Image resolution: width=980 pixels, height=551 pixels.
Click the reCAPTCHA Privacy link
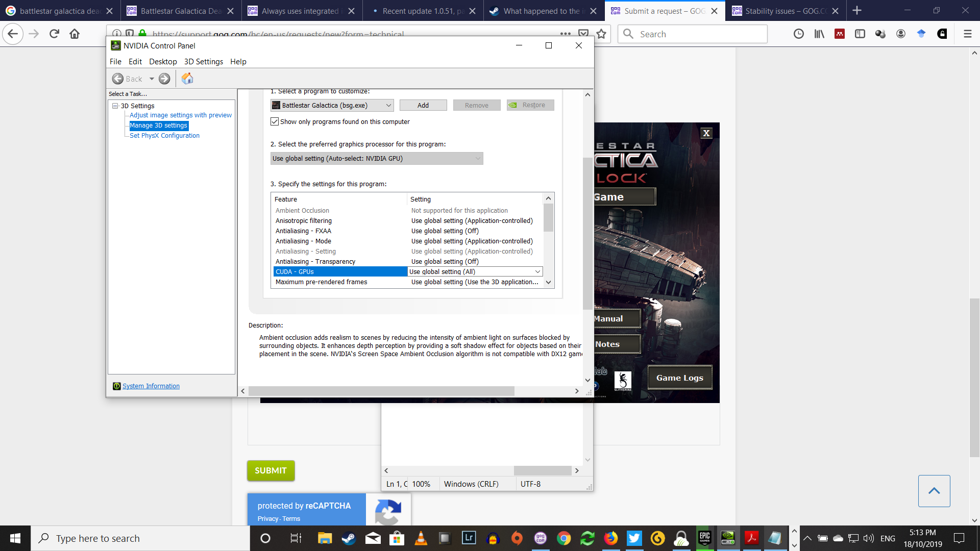tap(267, 519)
